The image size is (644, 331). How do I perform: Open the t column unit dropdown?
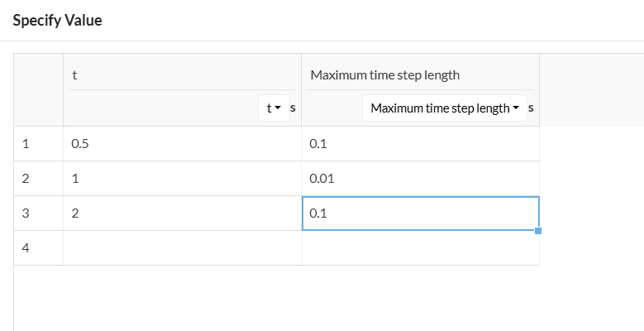coord(274,108)
